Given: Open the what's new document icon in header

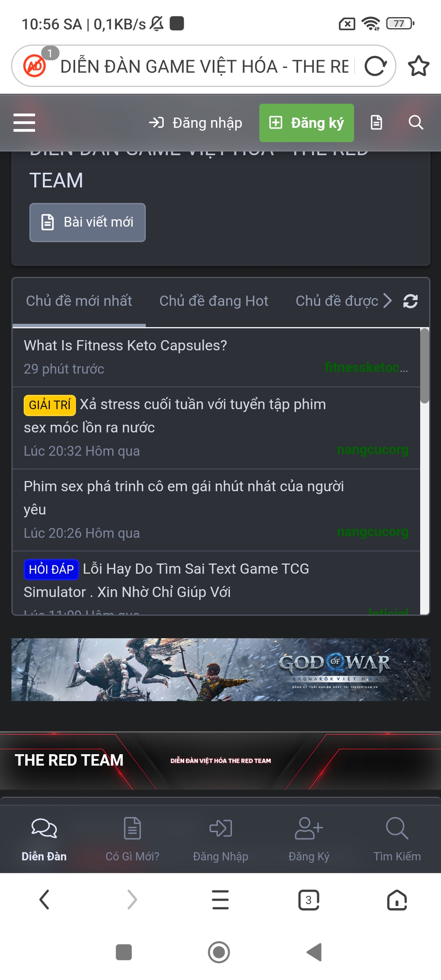Looking at the screenshot, I should click(x=376, y=122).
